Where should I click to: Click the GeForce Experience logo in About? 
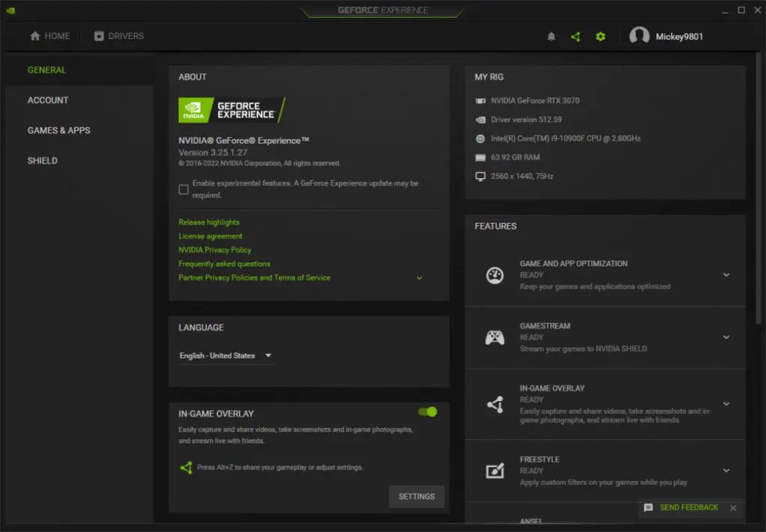tap(232, 110)
